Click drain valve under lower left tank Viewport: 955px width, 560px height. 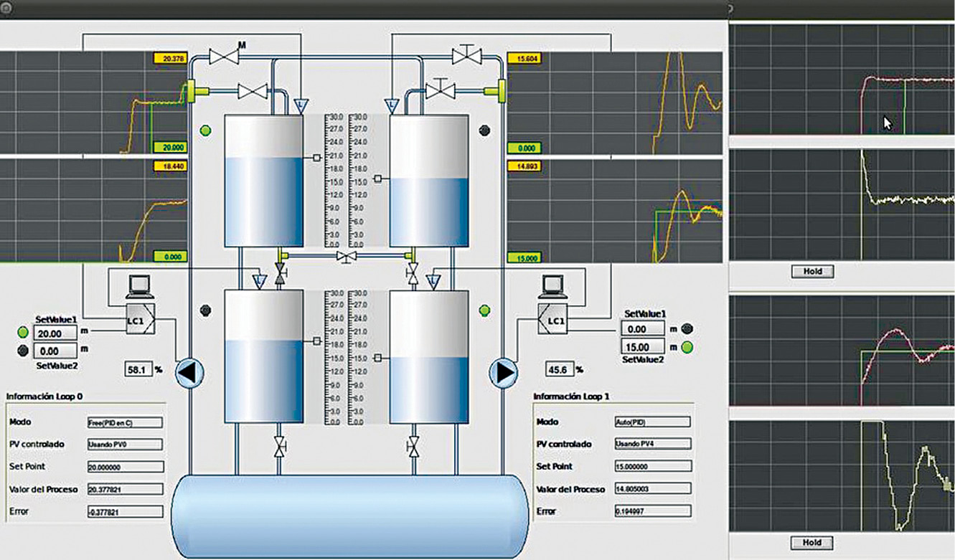coord(279,447)
